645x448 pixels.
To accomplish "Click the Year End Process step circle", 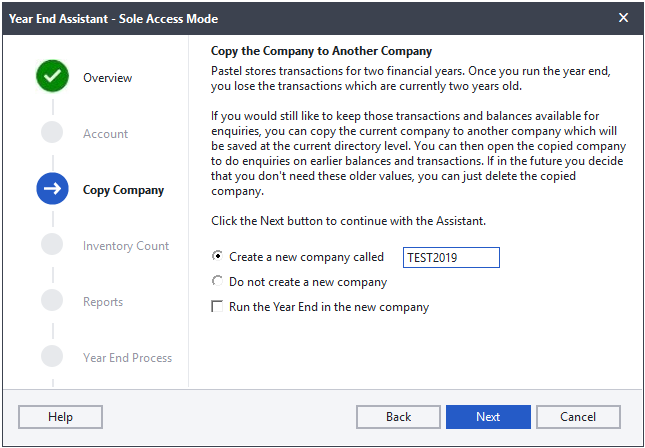I will tap(52, 356).
